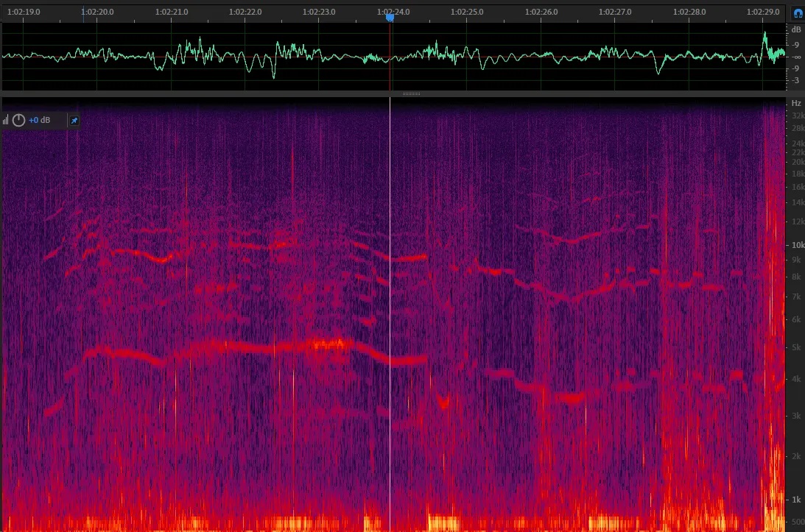Image resolution: width=805 pixels, height=532 pixels.
Task: Click the 32k mark on frequency scale
Action: point(795,116)
